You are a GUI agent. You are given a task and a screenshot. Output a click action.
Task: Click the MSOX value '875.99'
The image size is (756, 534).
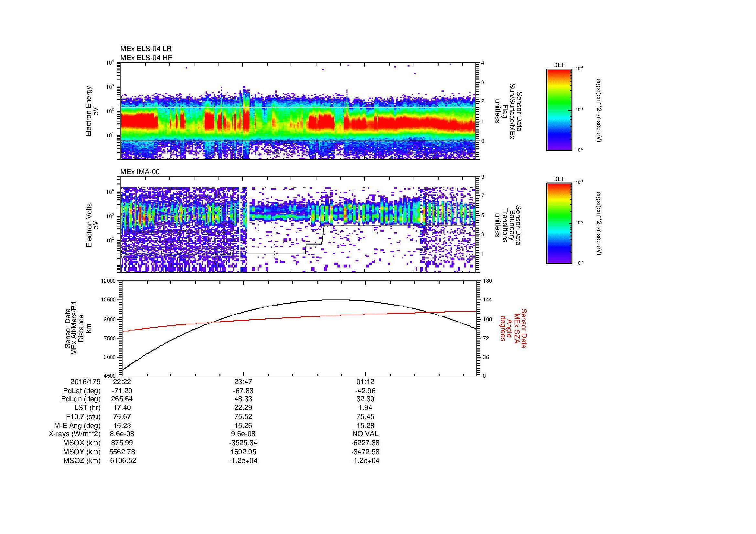click(x=122, y=443)
